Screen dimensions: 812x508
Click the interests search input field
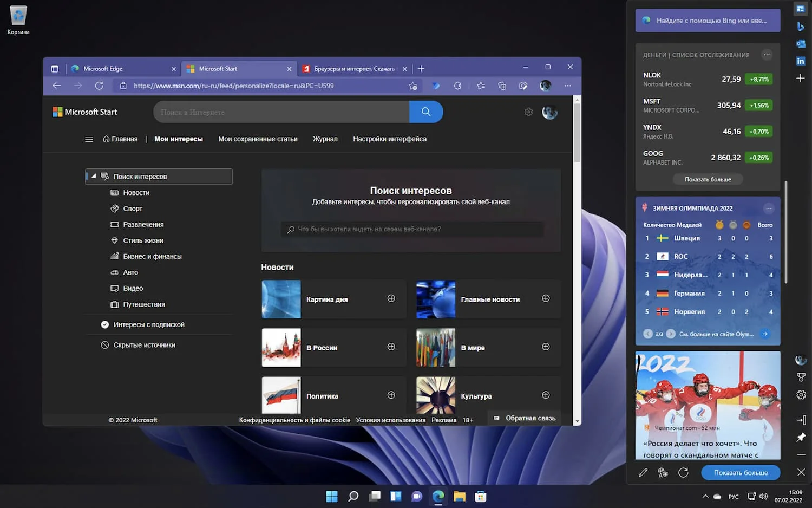(x=411, y=229)
